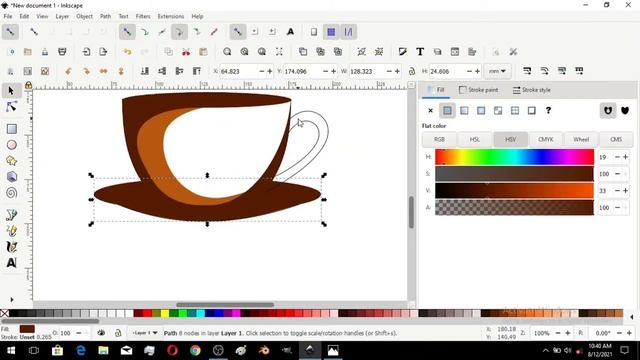Image resolution: width=640 pixels, height=360 pixels.
Task: Click the yellow swatch in palette
Action: point(164,313)
